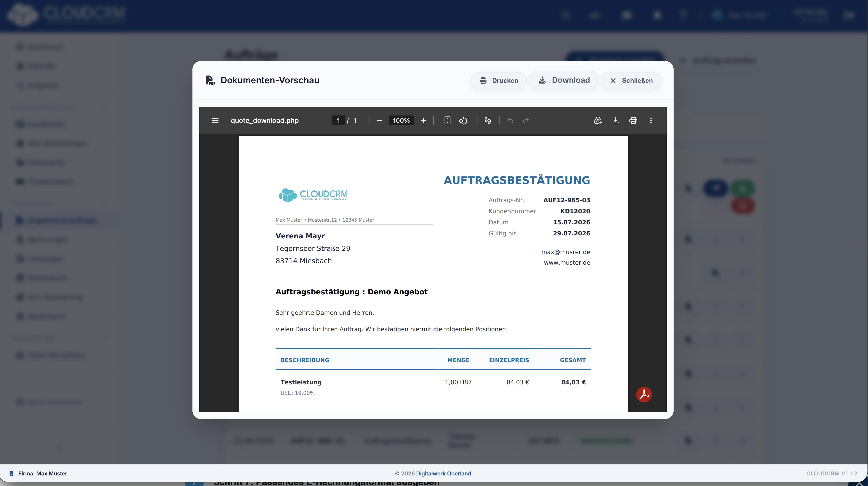Click the USt.: 19,00% tax note
This screenshot has height=486, width=868.
(297, 393)
